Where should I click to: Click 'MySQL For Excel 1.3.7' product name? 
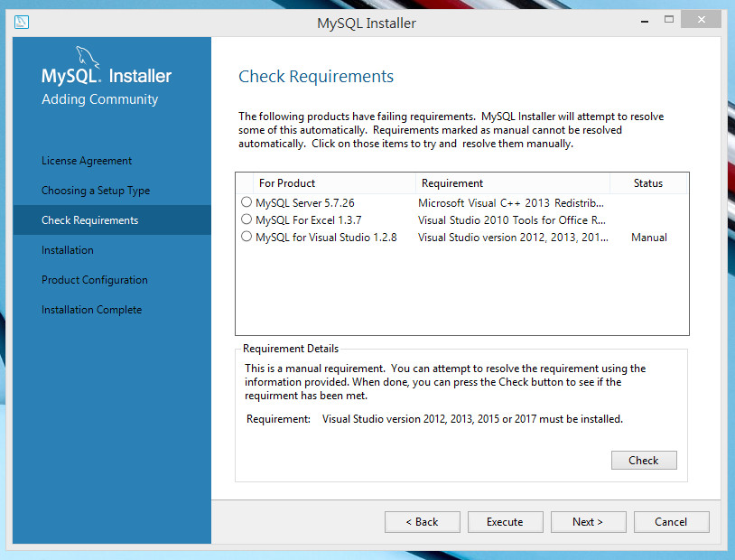click(x=309, y=220)
